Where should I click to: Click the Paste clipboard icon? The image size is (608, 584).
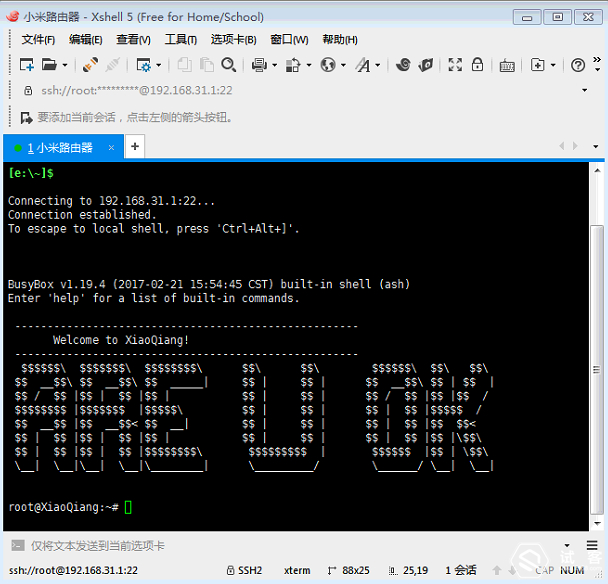[x=207, y=65]
